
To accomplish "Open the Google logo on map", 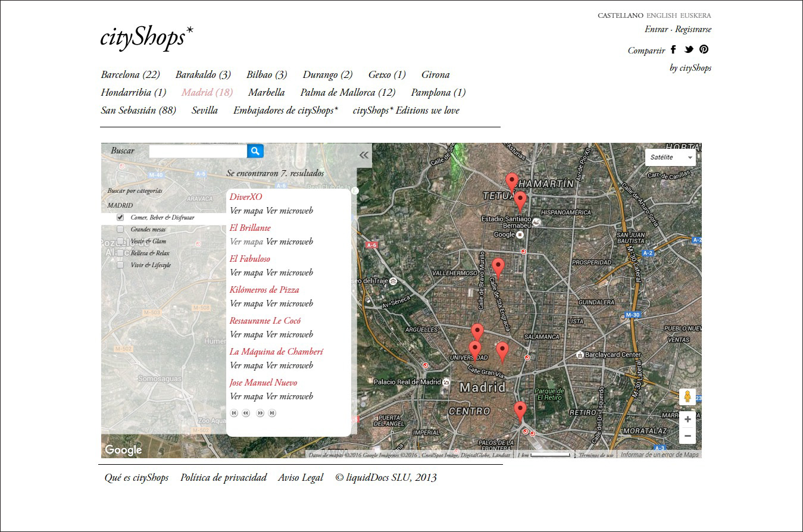I will point(123,450).
